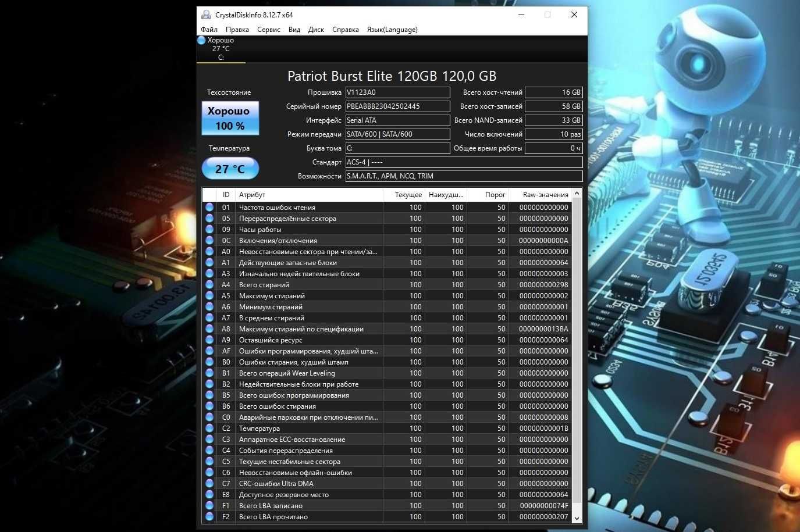
Task: Click the serial number field PBEABBB23042502445
Action: (x=397, y=106)
